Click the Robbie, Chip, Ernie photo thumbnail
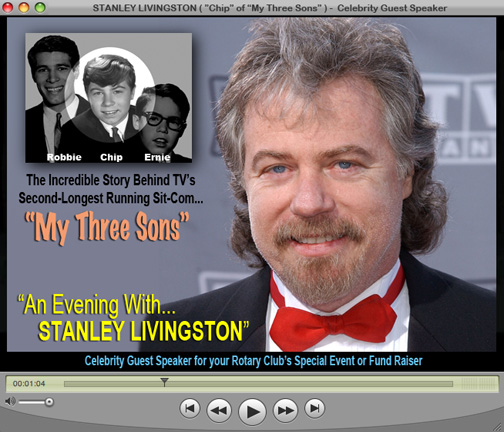This screenshot has width=504, height=432. point(109,98)
